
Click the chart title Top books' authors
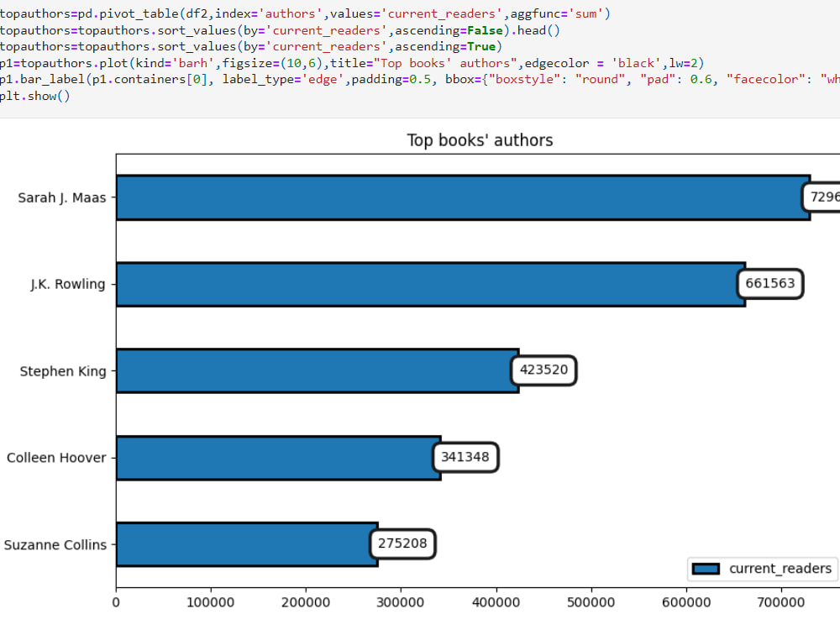tap(480, 140)
